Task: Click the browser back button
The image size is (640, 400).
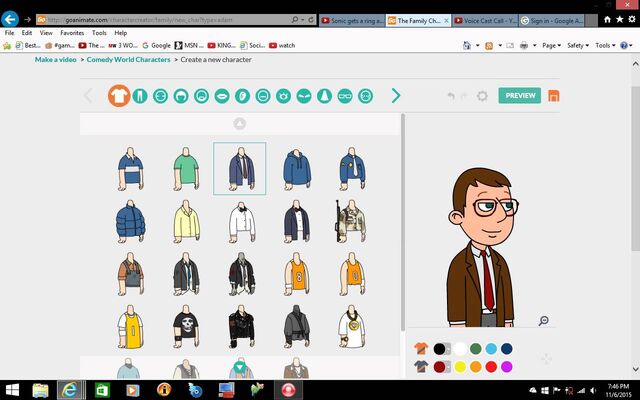Action: pyautogui.click(x=10, y=19)
